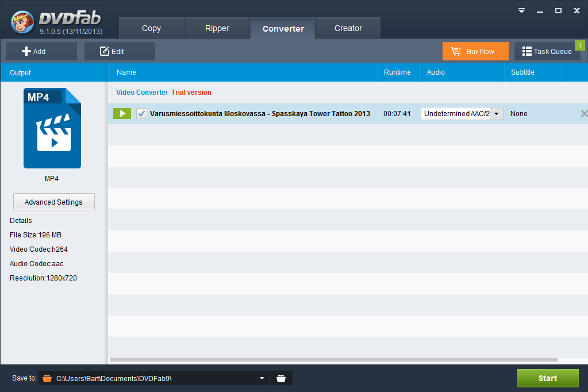Click the horizontal scrollbar of file list
The image size is (588, 392).
click(x=334, y=360)
